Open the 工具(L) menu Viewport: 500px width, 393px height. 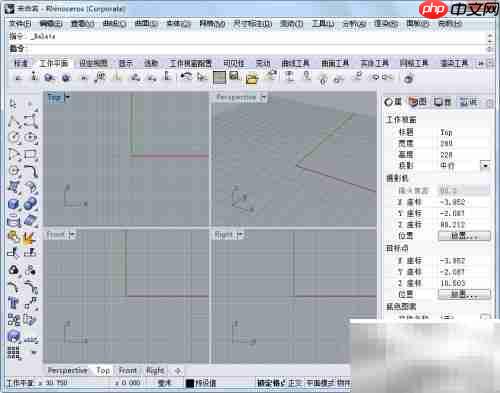point(323,24)
